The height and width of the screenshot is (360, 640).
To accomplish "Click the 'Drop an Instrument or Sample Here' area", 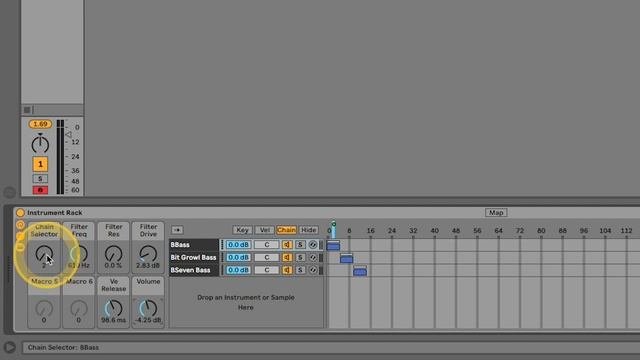I will tap(246, 302).
